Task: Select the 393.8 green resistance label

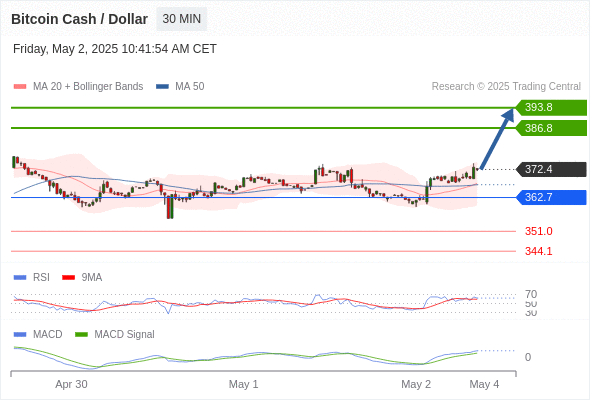Action: [x=551, y=108]
